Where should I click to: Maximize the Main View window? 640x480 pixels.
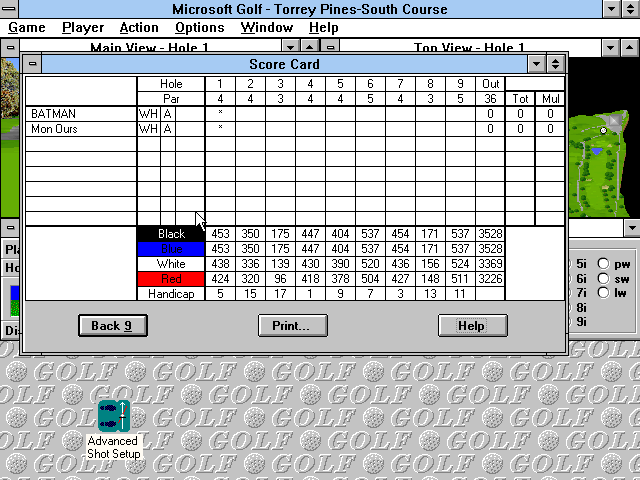[309, 47]
